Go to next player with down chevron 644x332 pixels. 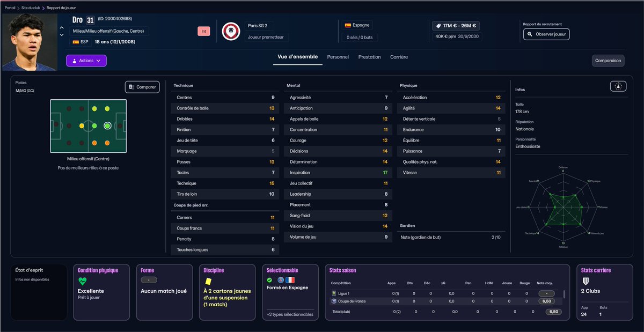pyautogui.click(x=62, y=35)
